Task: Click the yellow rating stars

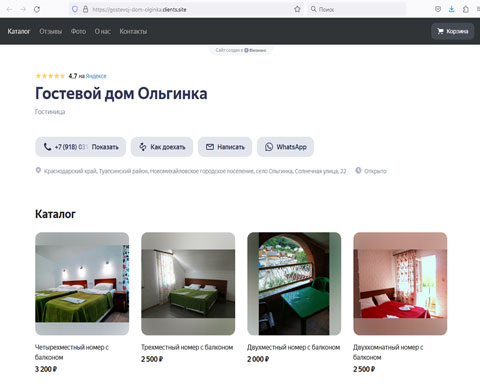Action: coord(50,76)
